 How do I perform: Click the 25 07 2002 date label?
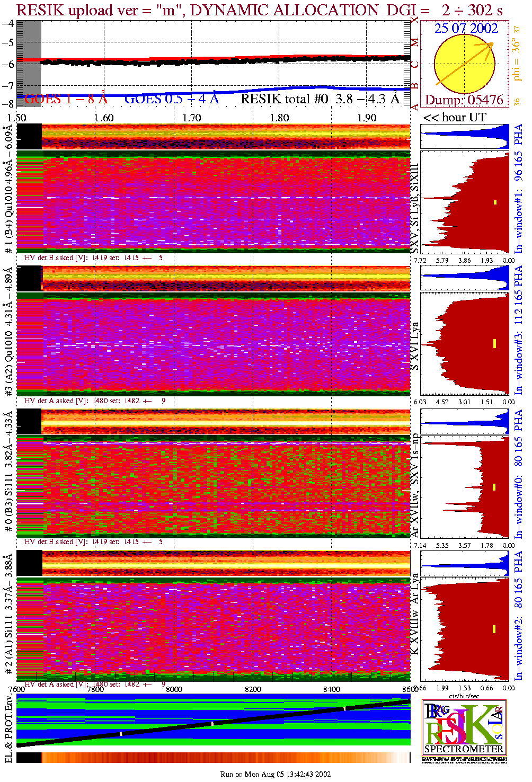click(466, 29)
